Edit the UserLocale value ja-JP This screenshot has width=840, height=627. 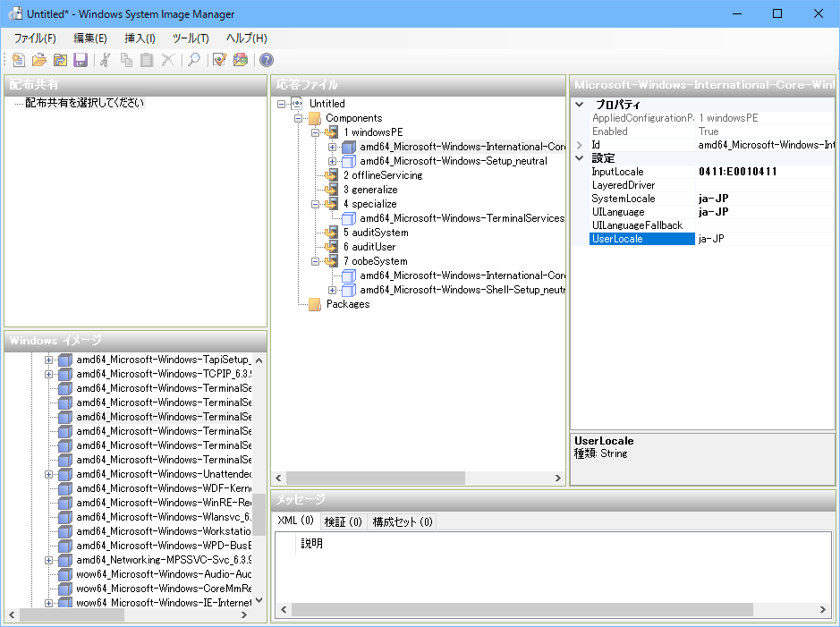765,239
